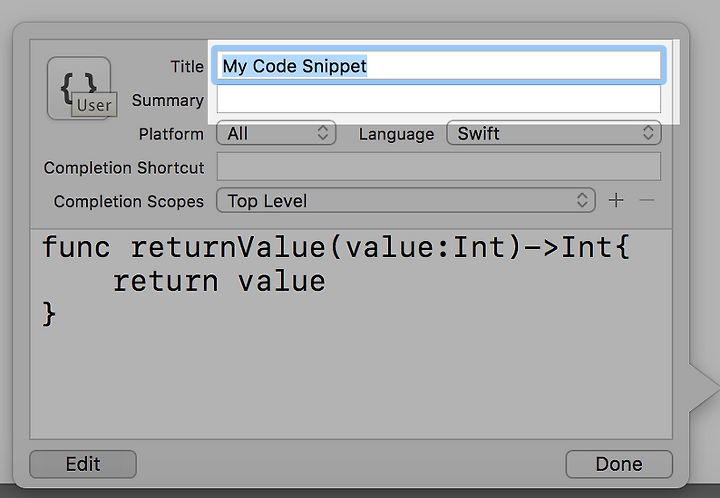Open the Platform dropdown showing All
This screenshot has width=720, height=498.
[276, 134]
